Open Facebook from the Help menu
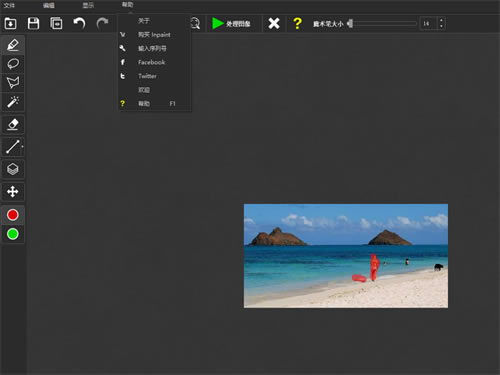500x375 pixels. 155,62
